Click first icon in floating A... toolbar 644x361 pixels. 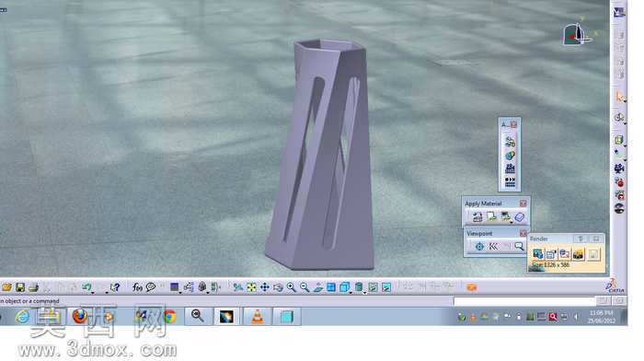(510, 142)
